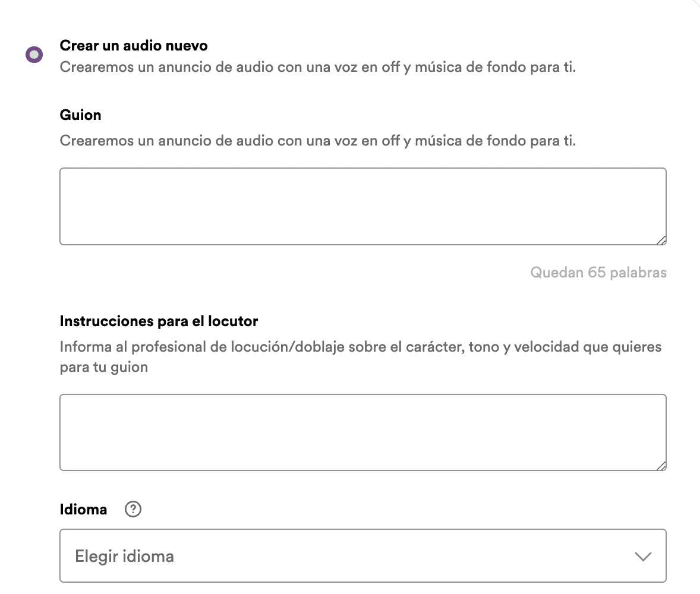
Task: Open the question mark tooltip icon
Action: coord(133,509)
